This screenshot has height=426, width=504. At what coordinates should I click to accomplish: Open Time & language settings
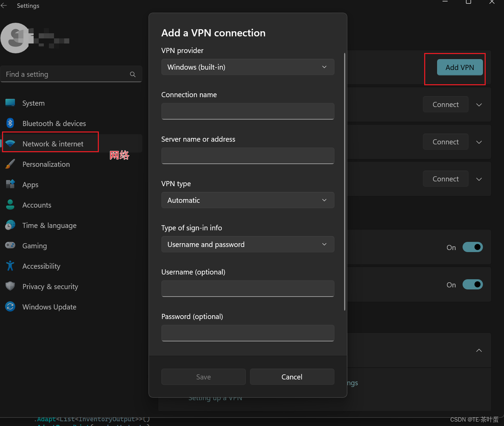coord(71,226)
